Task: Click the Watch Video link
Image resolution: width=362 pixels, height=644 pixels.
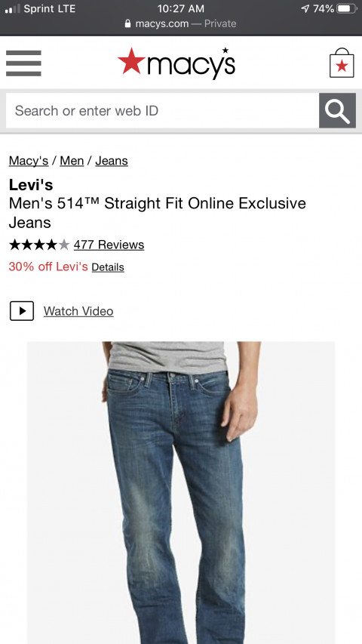Action: (x=78, y=311)
